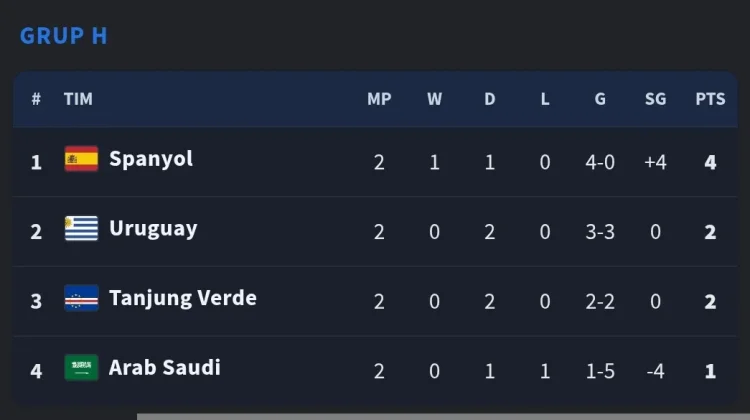
Task: Click the Cape Verde flag icon
Action: tap(81, 298)
